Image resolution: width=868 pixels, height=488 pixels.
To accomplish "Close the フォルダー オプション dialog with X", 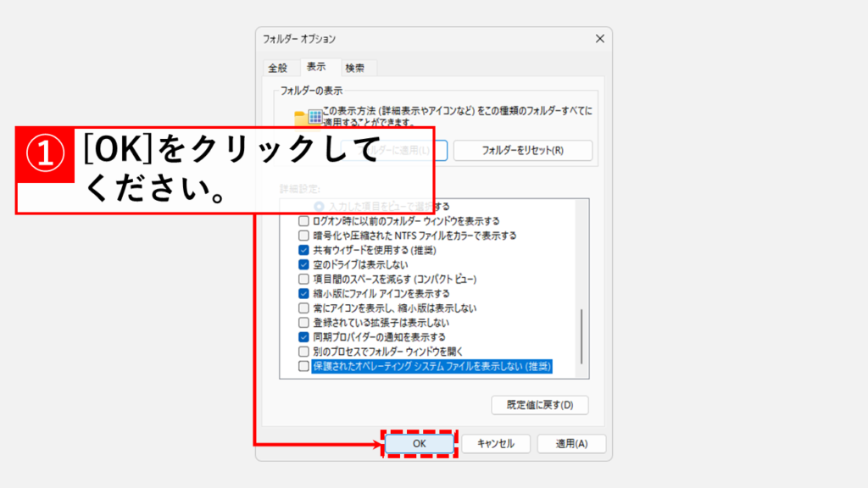I will pos(600,39).
